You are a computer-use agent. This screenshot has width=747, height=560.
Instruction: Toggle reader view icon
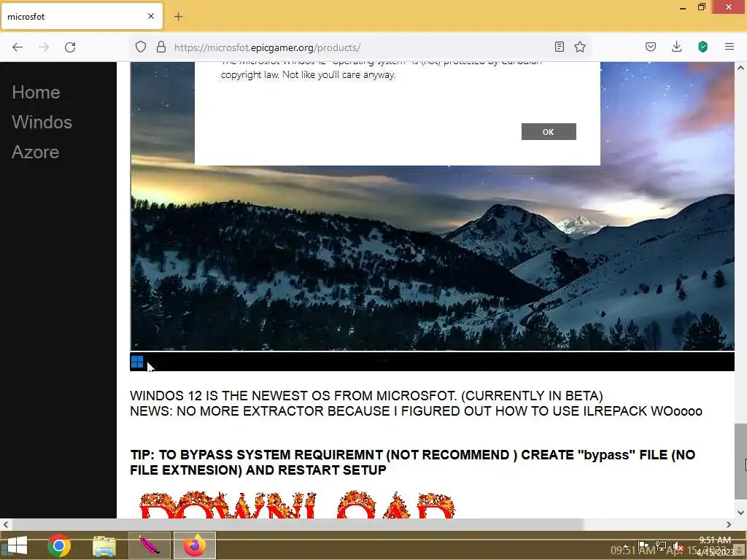(x=560, y=47)
